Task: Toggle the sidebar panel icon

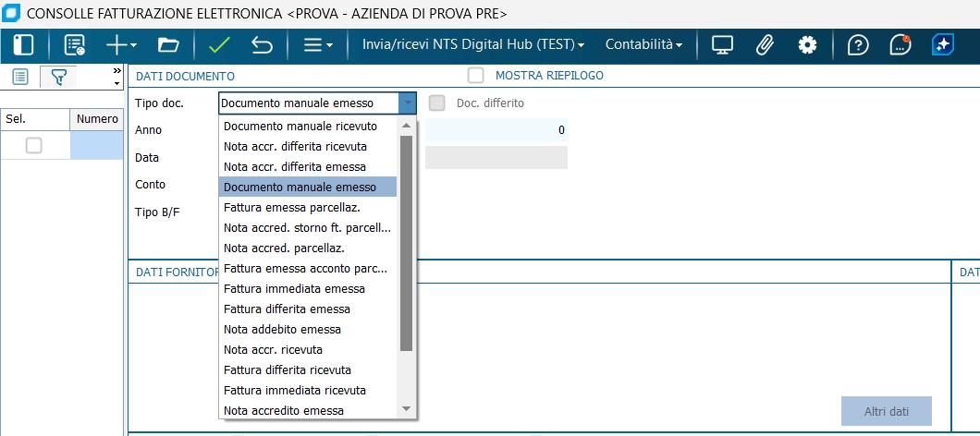Action: click(x=24, y=44)
